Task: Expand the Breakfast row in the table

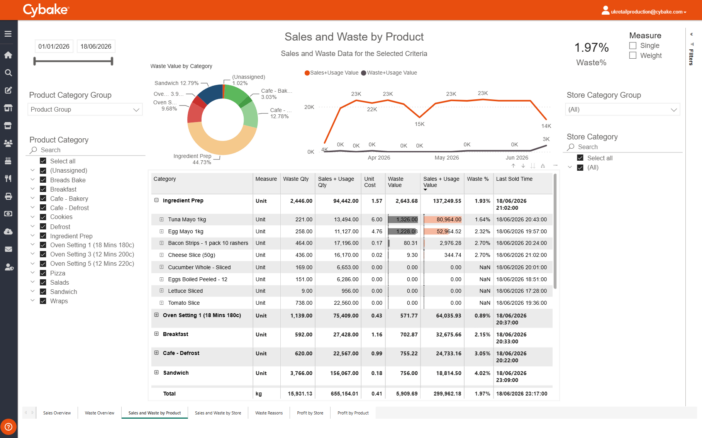Action: click(156, 334)
